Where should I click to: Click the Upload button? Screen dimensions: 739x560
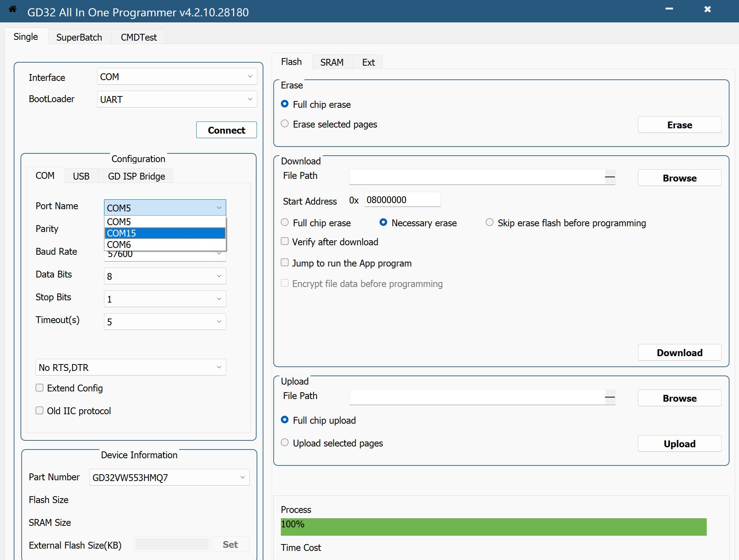tap(679, 443)
